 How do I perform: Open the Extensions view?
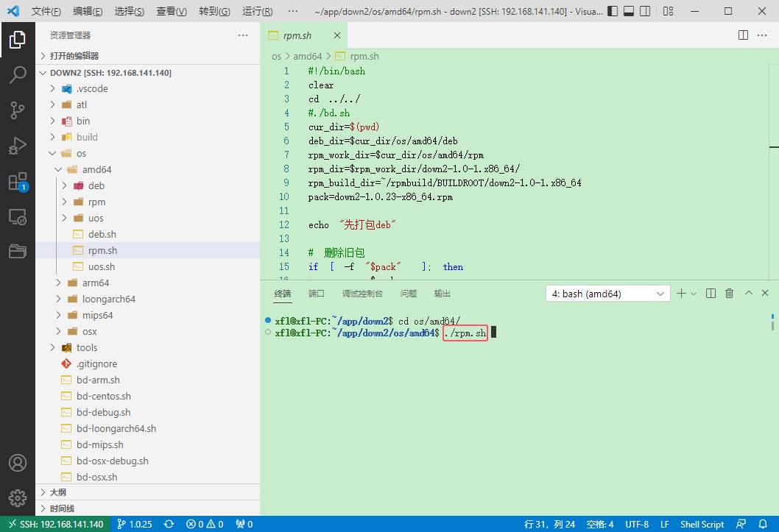coord(18,182)
